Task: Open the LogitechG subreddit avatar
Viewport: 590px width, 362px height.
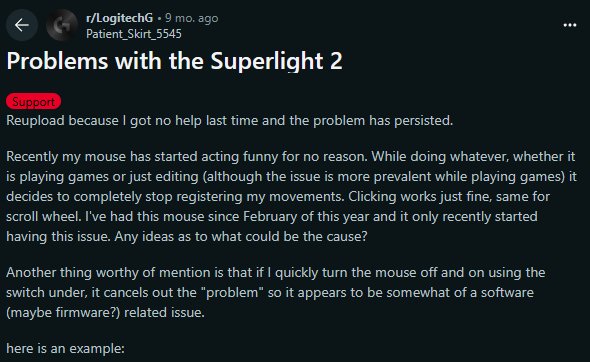Action: pyautogui.click(x=62, y=25)
